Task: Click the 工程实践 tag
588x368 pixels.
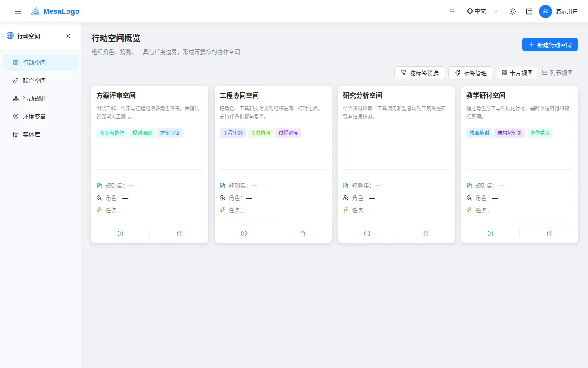Action: [x=233, y=133]
